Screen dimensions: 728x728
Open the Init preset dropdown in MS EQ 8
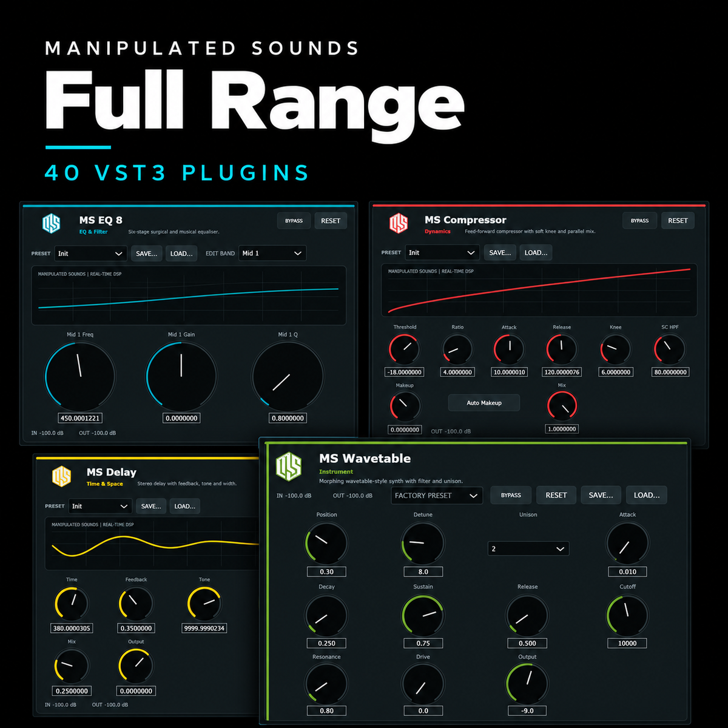point(91,254)
